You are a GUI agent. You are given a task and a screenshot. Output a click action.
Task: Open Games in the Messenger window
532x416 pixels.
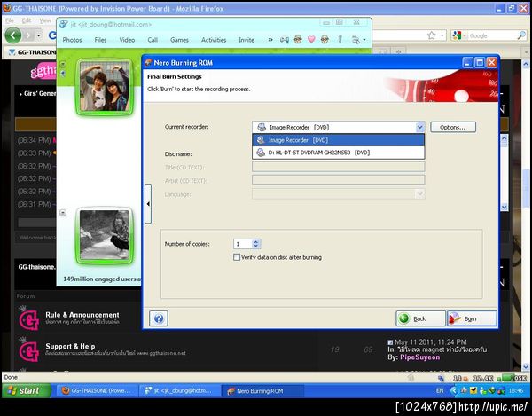(179, 40)
